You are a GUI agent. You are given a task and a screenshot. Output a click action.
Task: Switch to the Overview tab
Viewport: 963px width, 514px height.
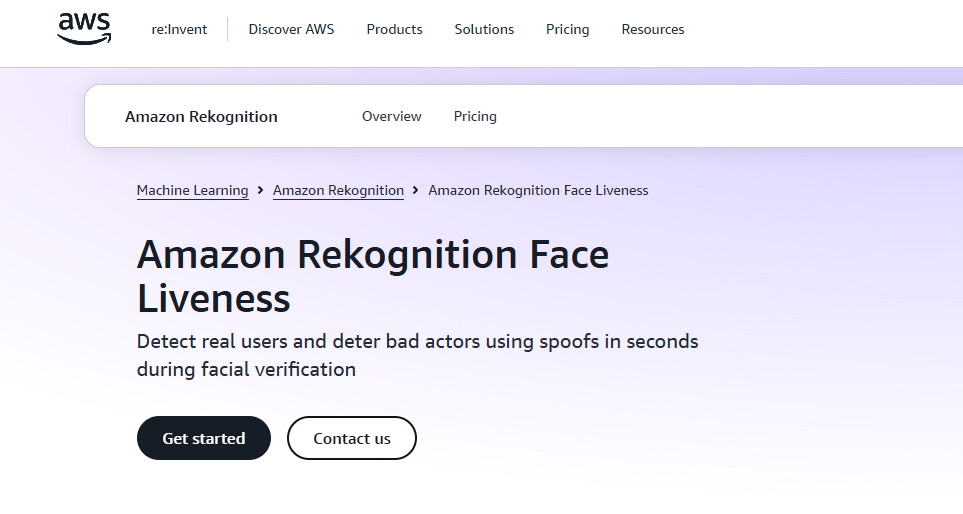click(x=391, y=116)
